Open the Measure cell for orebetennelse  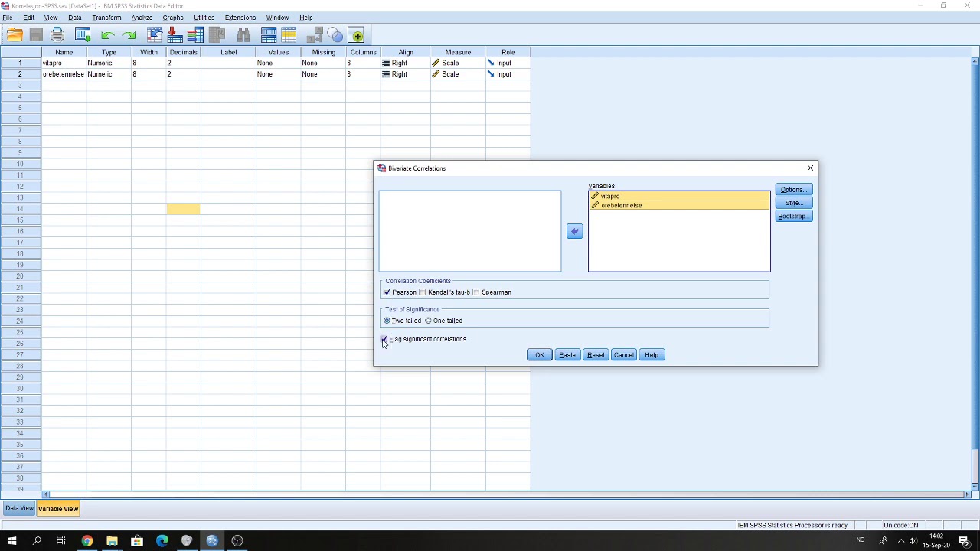(457, 74)
